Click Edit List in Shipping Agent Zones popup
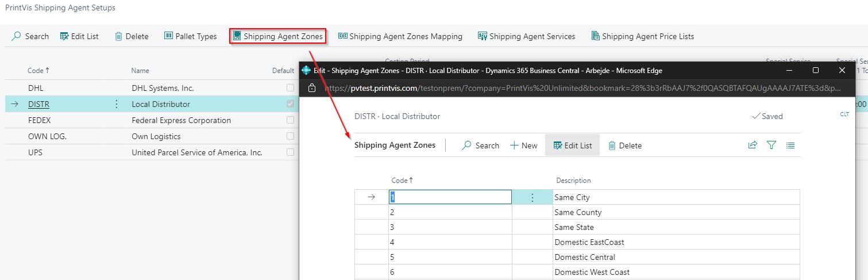 tap(572, 145)
